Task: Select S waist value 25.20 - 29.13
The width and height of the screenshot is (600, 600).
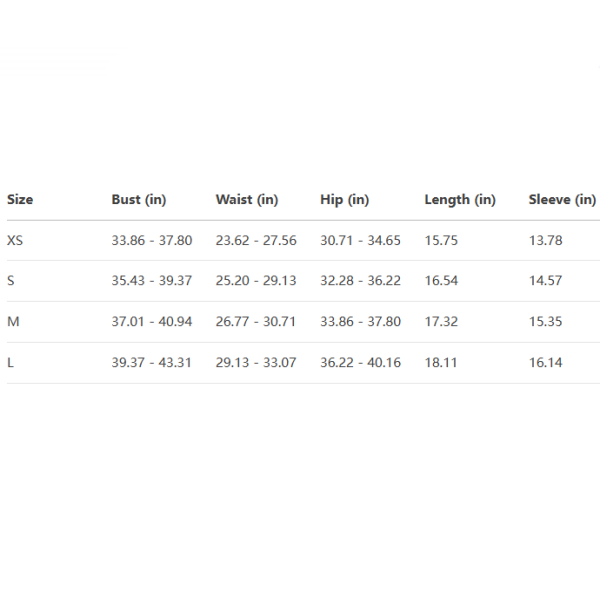Action: click(256, 281)
